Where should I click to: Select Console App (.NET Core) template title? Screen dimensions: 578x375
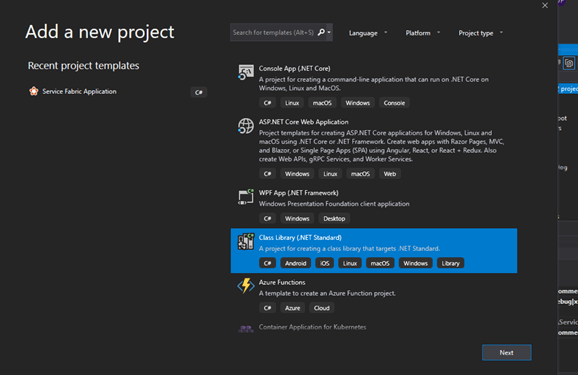[295, 69]
